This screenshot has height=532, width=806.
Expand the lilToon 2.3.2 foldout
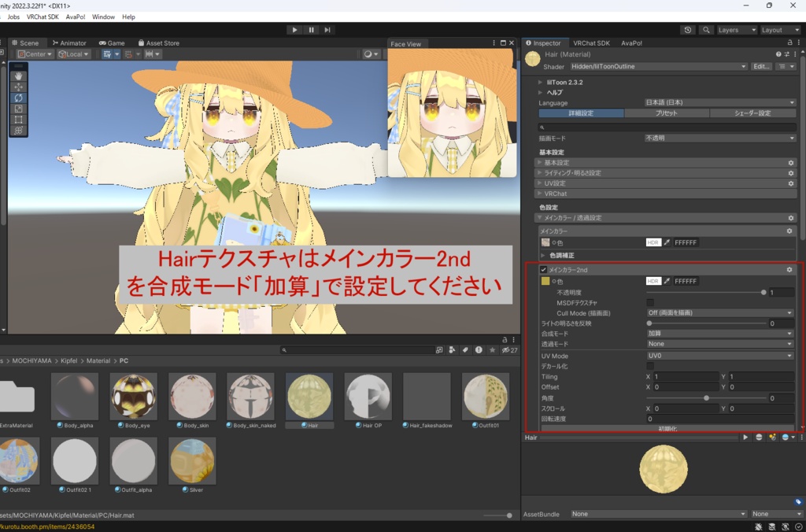pyautogui.click(x=540, y=83)
